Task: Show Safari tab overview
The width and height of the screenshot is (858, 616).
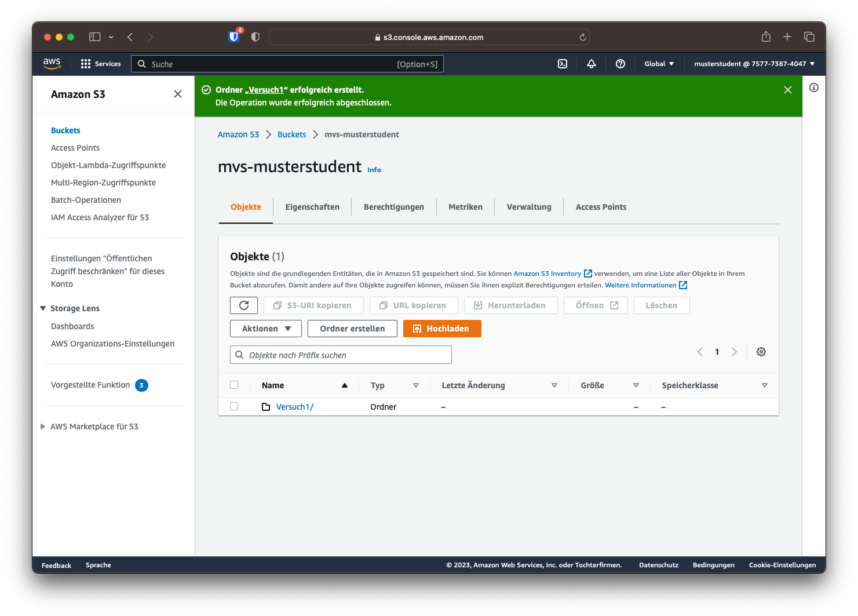Action: pos(809,37)
